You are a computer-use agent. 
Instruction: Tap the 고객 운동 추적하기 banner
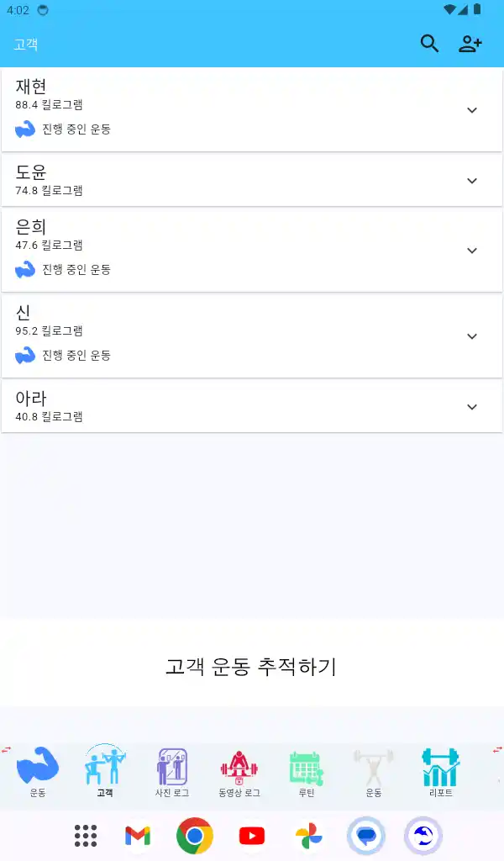[251, 668]
